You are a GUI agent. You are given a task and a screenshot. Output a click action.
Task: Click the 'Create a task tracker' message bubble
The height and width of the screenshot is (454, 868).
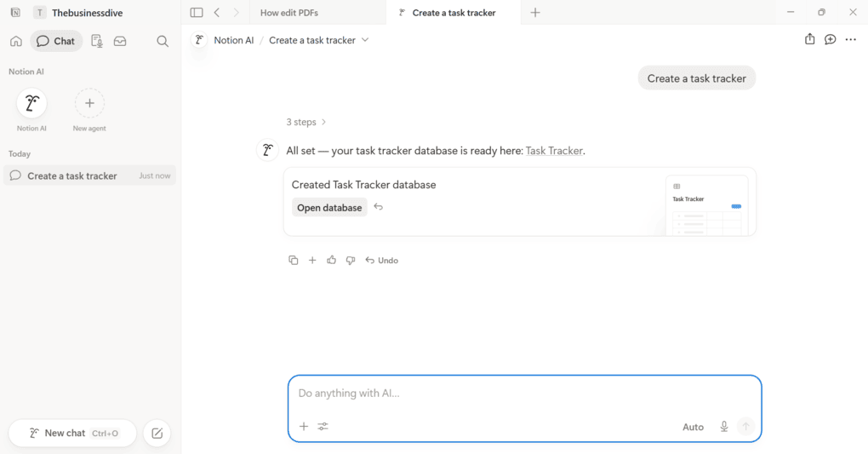(696, 78)
